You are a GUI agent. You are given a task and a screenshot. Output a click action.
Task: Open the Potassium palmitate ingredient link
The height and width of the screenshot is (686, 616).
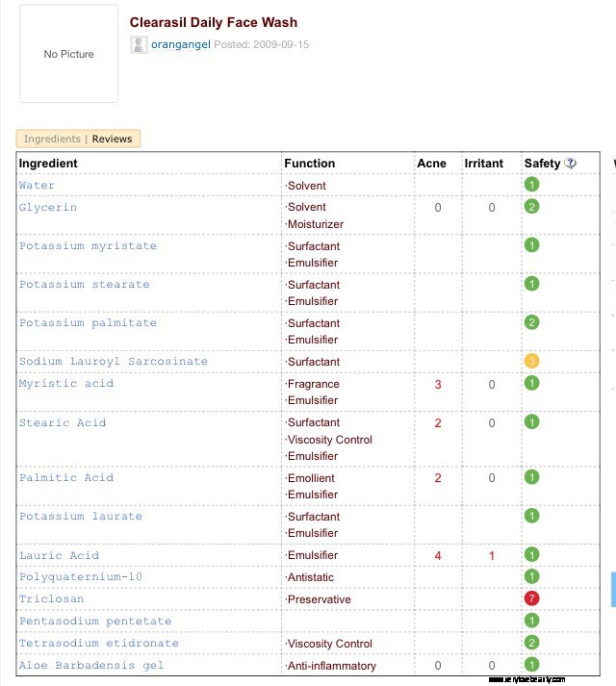pyautogui.click(x=88, y=323)
